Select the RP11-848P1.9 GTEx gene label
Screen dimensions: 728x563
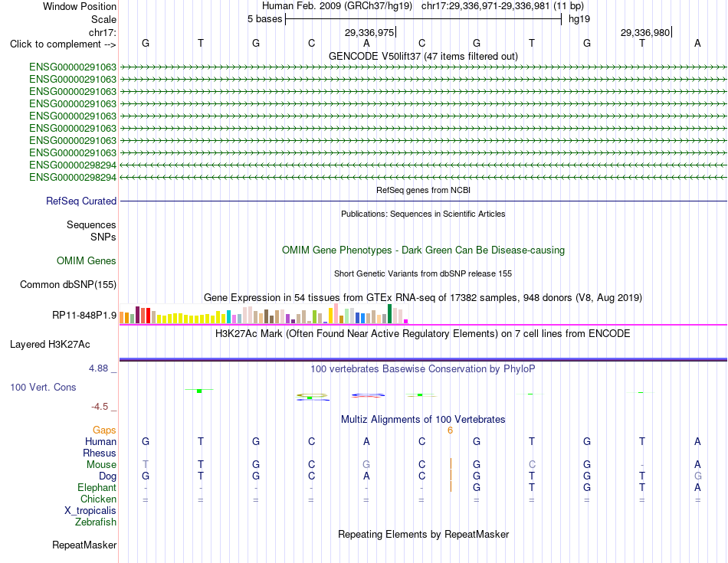(84, 315)
